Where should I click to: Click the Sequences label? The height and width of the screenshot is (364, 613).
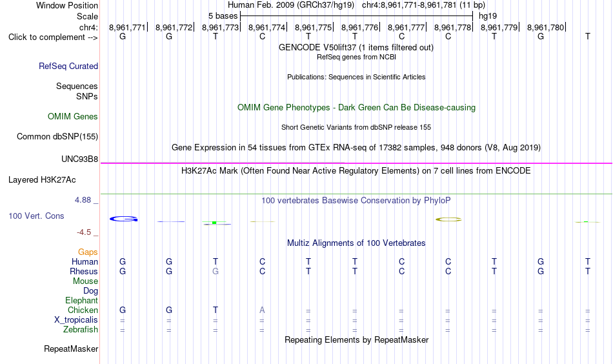77,86
